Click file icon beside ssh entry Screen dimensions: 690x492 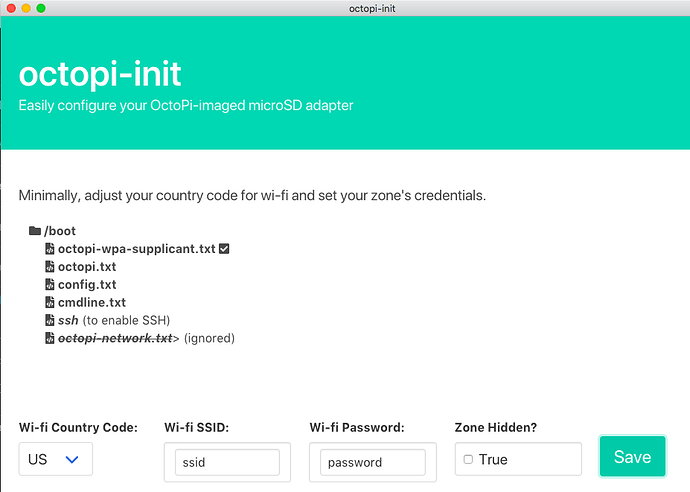(x=50, y=320)
